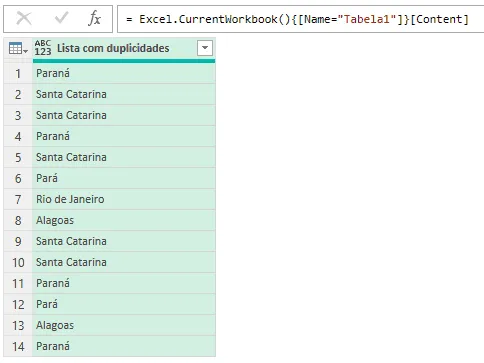
Task: Select row number 14
Action: 18,346
